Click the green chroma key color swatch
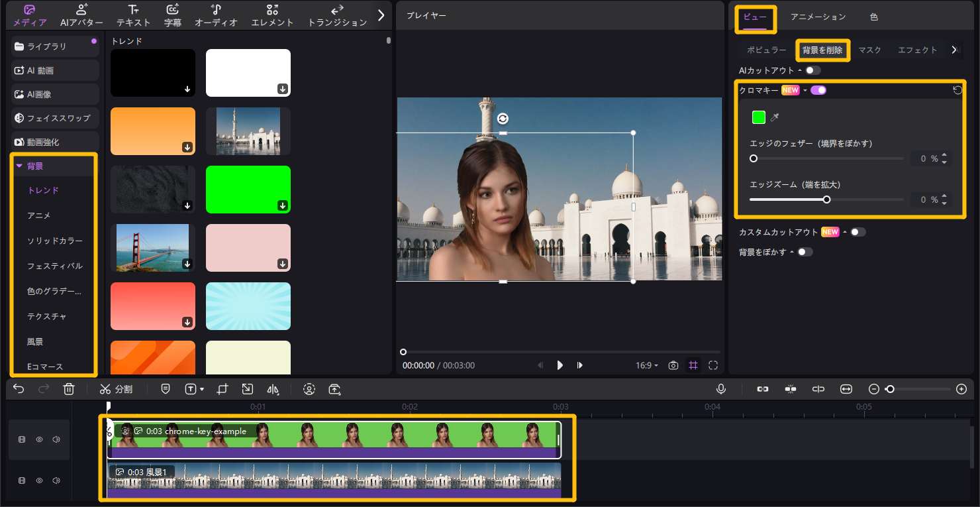This screenshot has width=980, height=507. click(x=759, y=117)
